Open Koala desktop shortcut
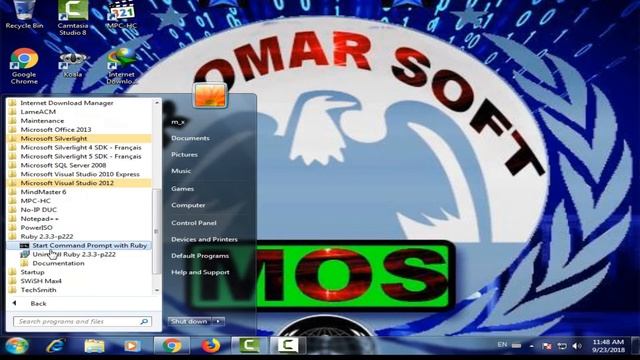The height and width of the screenshot is (360, 640). 73,64
